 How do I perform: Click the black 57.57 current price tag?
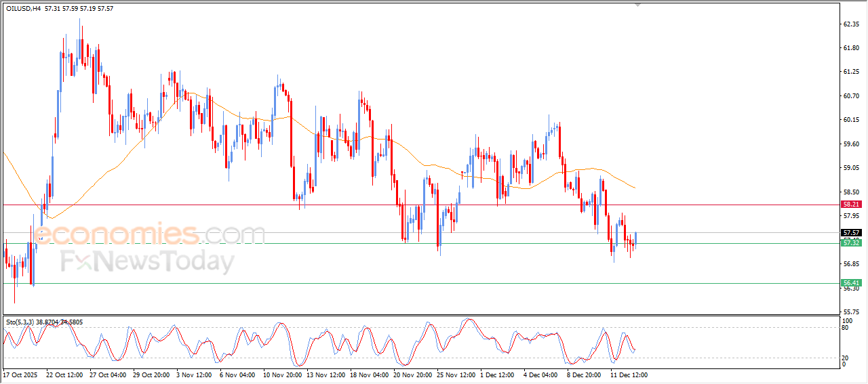[x=851, y=232]
